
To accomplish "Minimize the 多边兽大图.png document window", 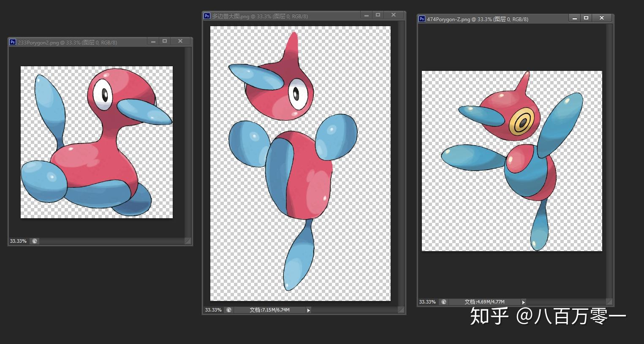I will [366, 15].
